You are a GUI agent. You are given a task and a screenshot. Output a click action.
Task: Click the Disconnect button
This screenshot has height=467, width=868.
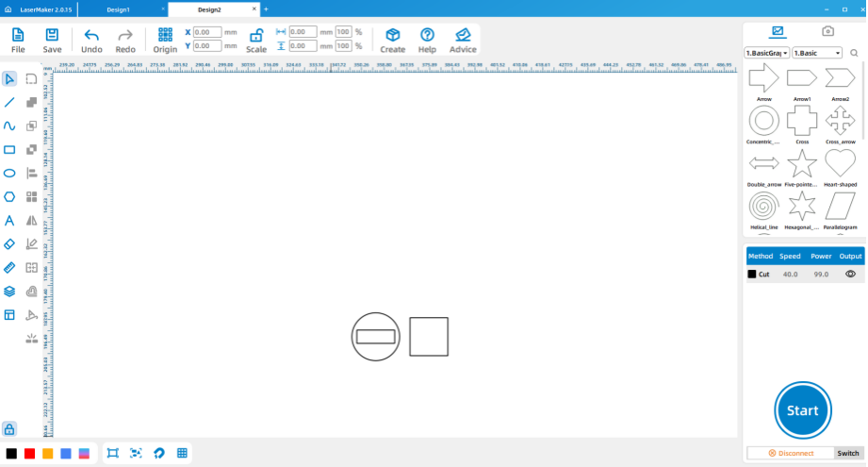791,453
